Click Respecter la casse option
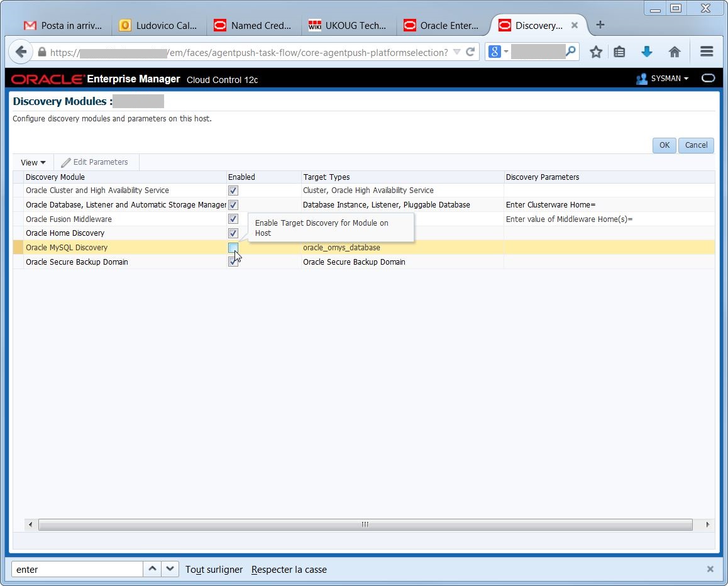The height and width of the screenshot is (586, 728). (289, 569)
